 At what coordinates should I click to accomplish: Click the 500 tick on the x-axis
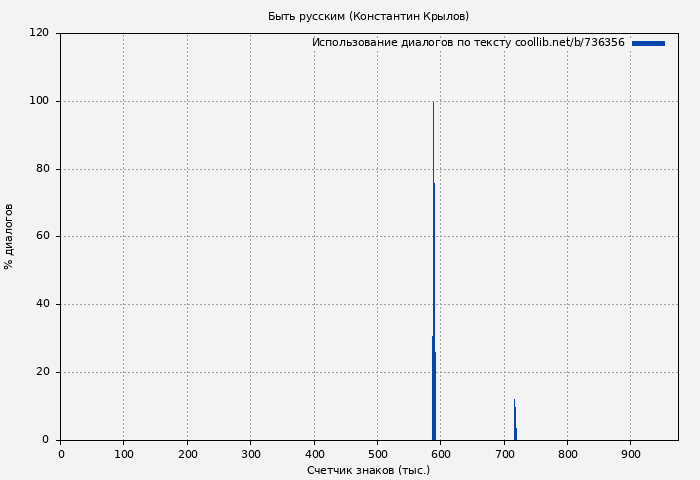(377, 454)
